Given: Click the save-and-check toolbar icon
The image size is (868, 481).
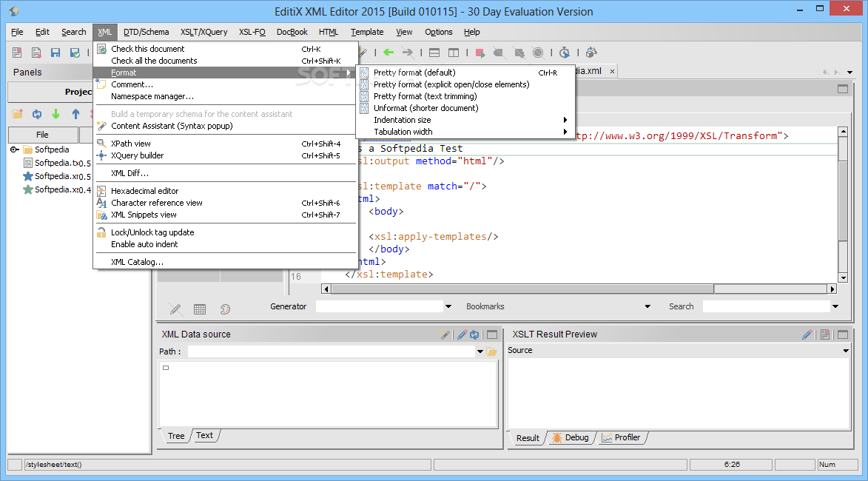Looking at the screenshot, I should [75, 53].
